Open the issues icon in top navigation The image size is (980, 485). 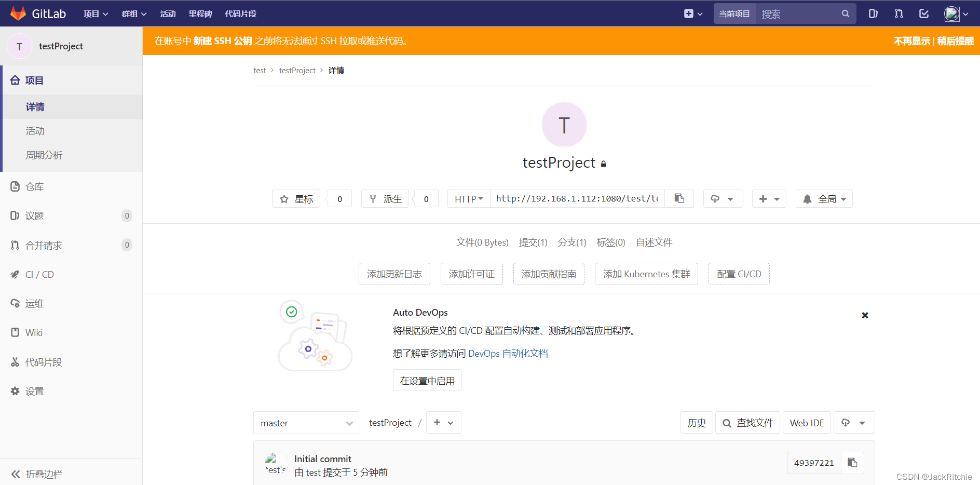[872, 14]
